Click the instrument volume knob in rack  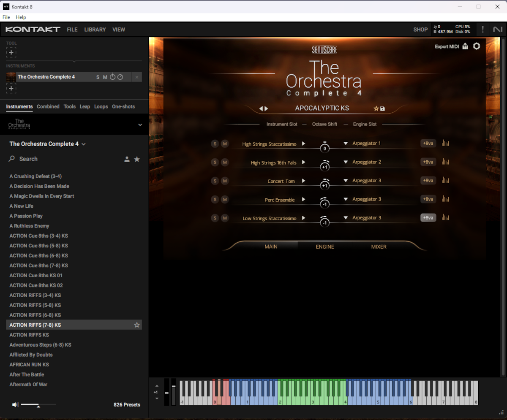[120, 77]
